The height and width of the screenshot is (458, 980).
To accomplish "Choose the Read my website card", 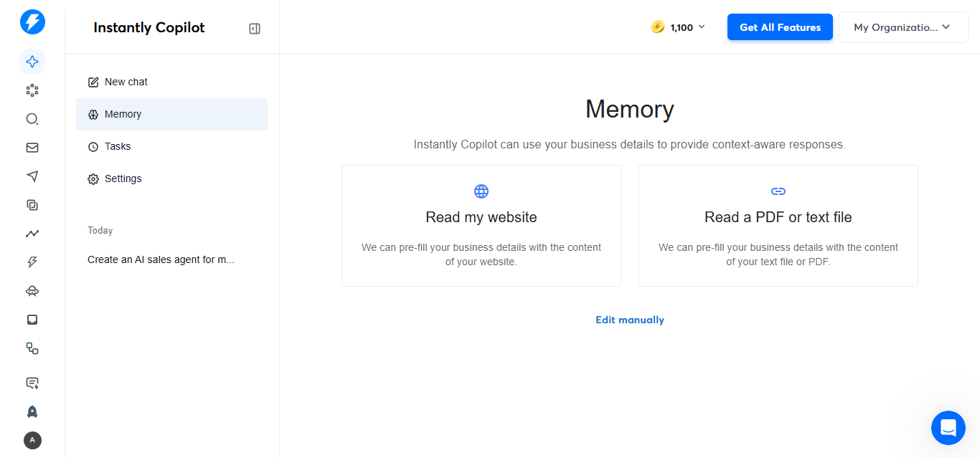I will click(481, 226).
